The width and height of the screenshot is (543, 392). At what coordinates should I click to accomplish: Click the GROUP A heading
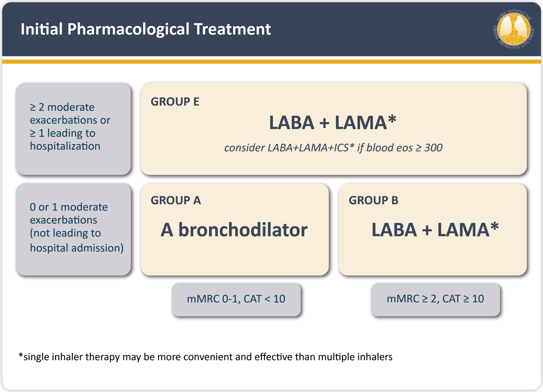pos(176,200)
